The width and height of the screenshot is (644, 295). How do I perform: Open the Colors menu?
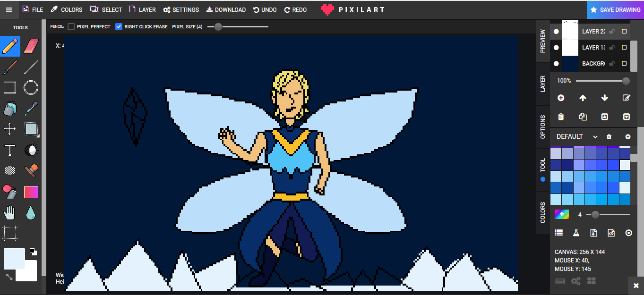click(x=67, y=9)
